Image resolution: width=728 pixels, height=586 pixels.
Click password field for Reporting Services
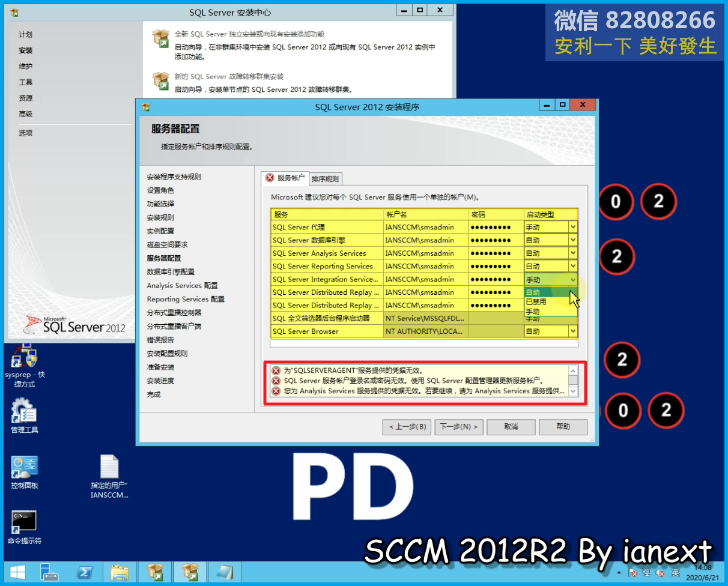click(x=496, y=266)
